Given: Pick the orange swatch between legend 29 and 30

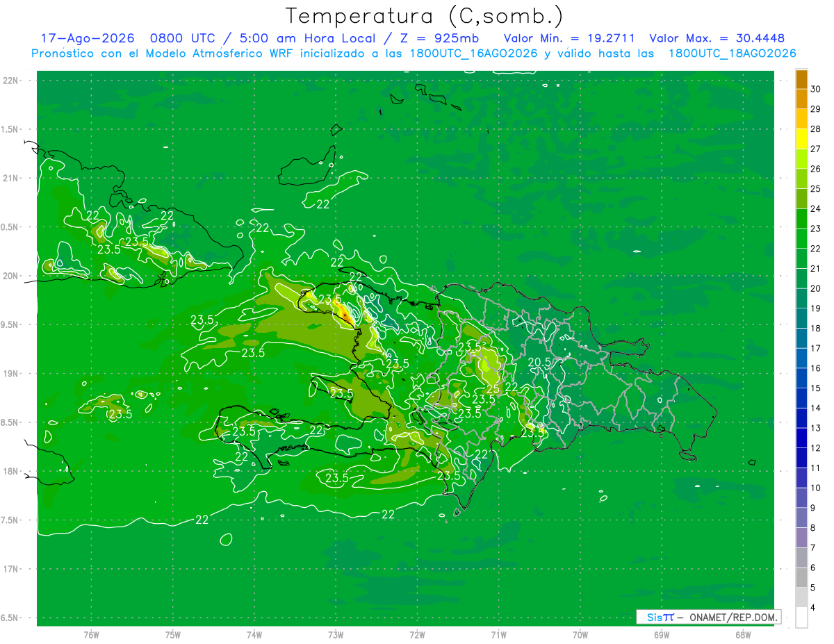Looking at the screenshot, I should [x=801, y=99].
